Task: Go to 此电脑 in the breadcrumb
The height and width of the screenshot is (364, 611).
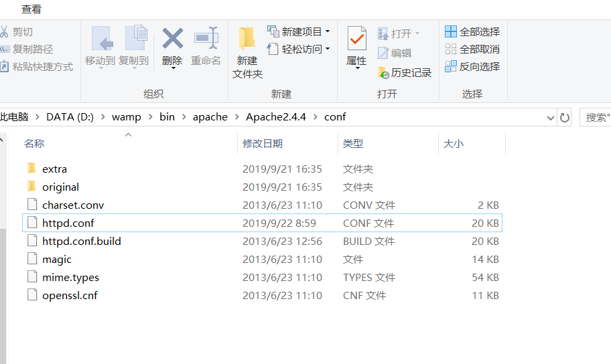Action: [x=14, y=117]
